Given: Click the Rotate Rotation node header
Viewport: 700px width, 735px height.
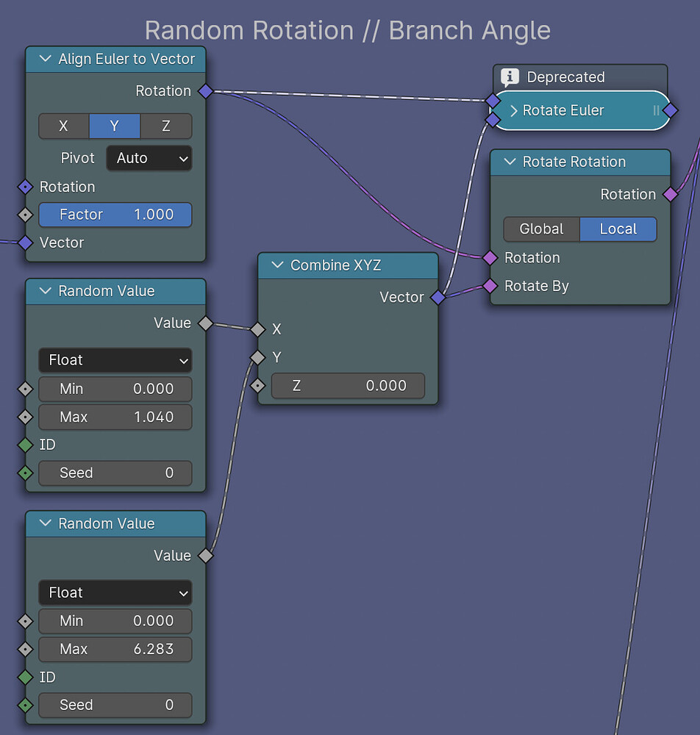Looking at the screenshot, I should pyautogui.click(x=580, y=162).
